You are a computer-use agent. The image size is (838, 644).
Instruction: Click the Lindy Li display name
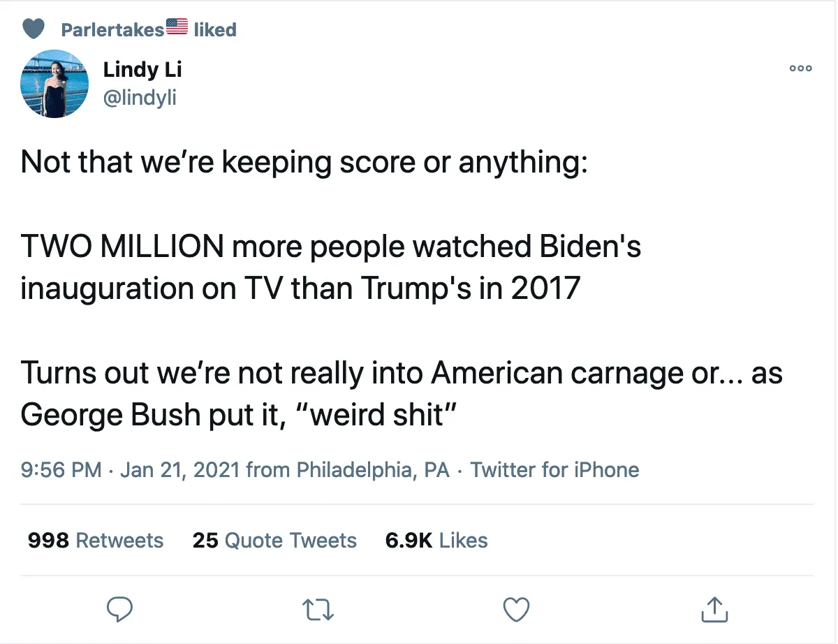(142, 70)
